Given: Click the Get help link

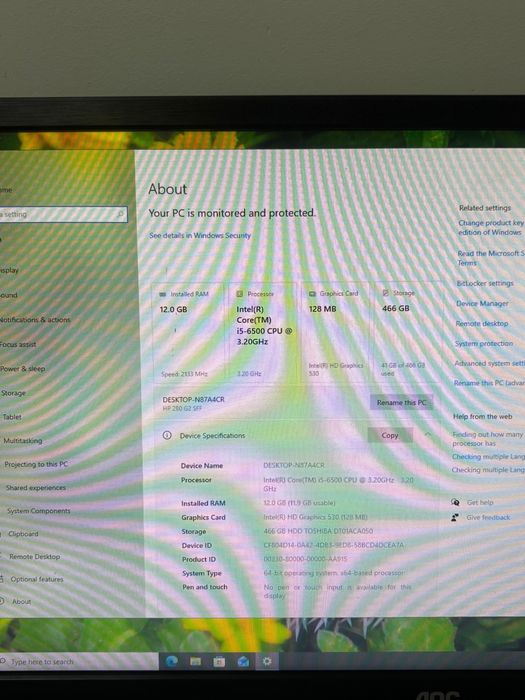Looking at the screenshot, I should [x=480, y=503].
